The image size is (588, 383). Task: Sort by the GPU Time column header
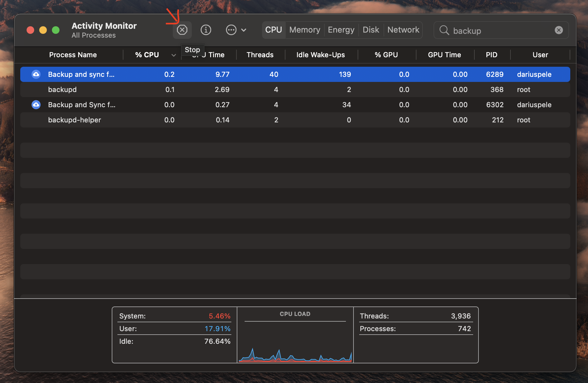[x=444, y=55]
